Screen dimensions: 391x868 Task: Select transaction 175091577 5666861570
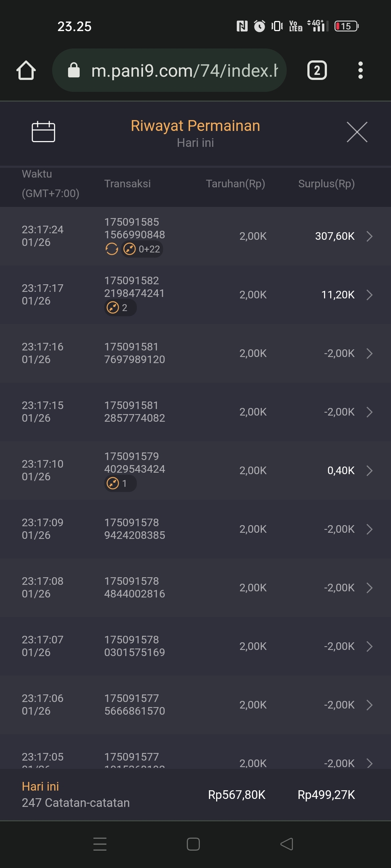tap(135, 705)
